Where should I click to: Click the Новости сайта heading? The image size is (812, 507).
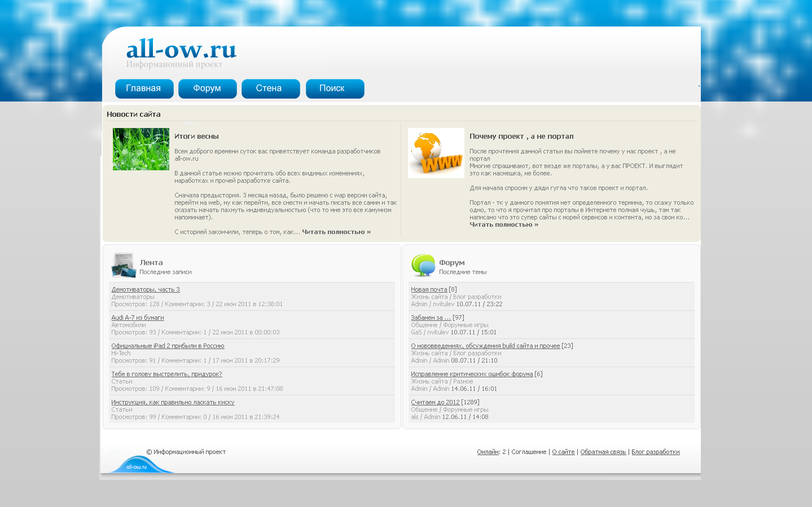134,114
